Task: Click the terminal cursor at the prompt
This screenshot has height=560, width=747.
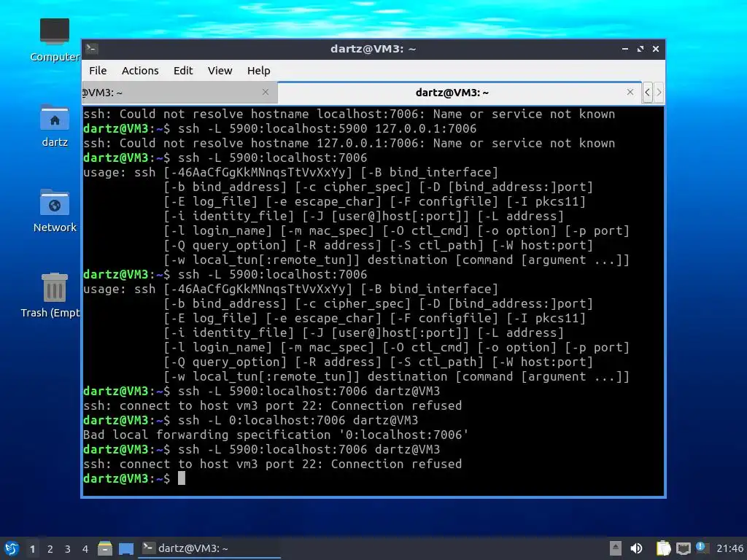Action: (182, 478)
